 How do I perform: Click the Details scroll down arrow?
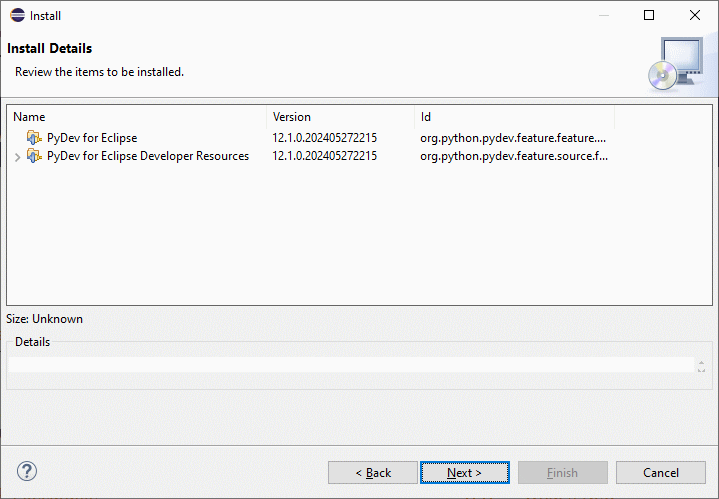point(701,369)
